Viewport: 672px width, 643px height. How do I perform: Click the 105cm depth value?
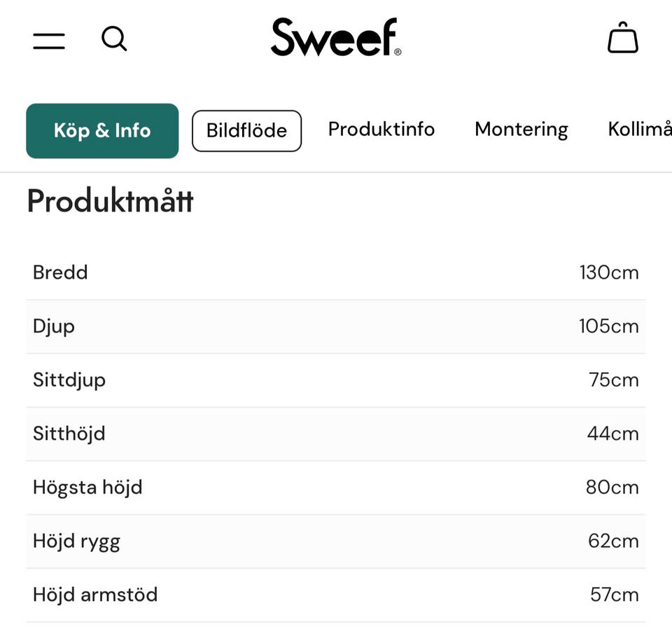tap(609, 326)
